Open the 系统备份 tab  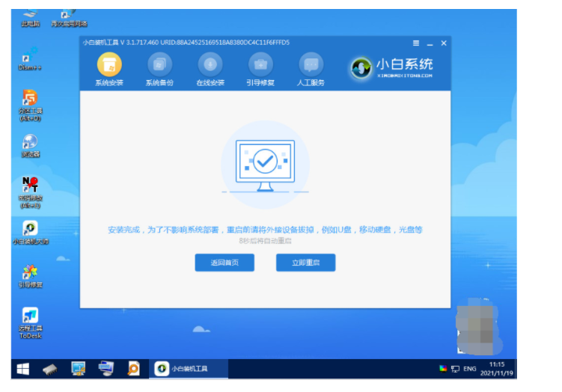159,70
